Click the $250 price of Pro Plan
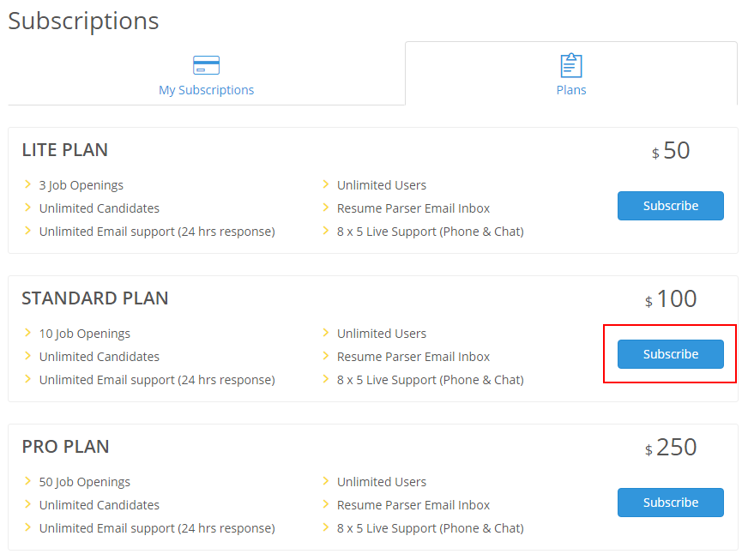The width and height of the screenshot is (748, 560). pyautogui.click(x=670, y=448)
